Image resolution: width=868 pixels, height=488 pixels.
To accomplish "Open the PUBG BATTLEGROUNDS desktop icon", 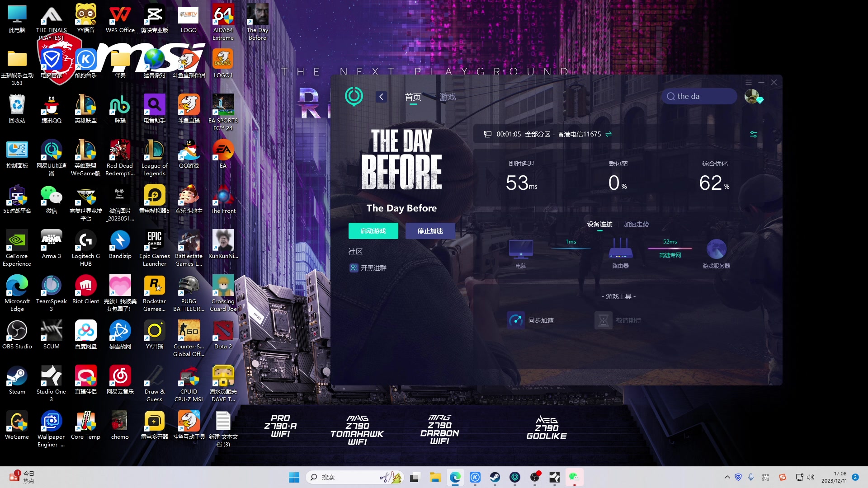I will (189, 293).
